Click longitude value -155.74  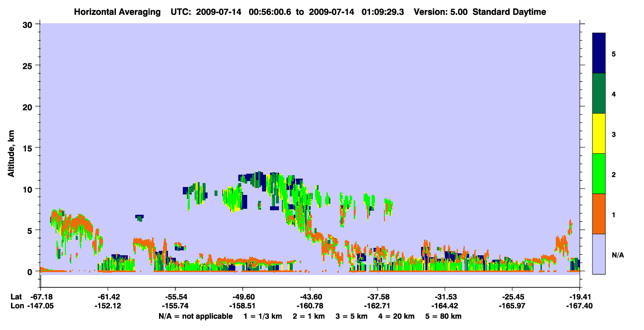(x=175, y=306)
